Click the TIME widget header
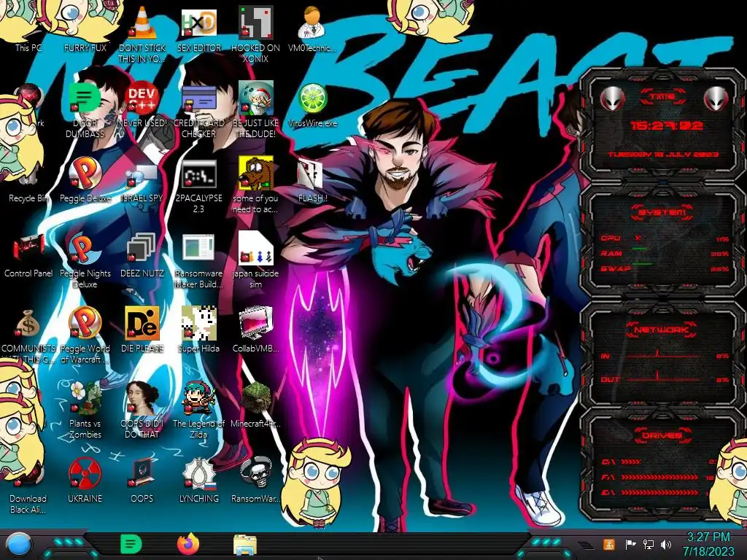 [x=662, y=97]
